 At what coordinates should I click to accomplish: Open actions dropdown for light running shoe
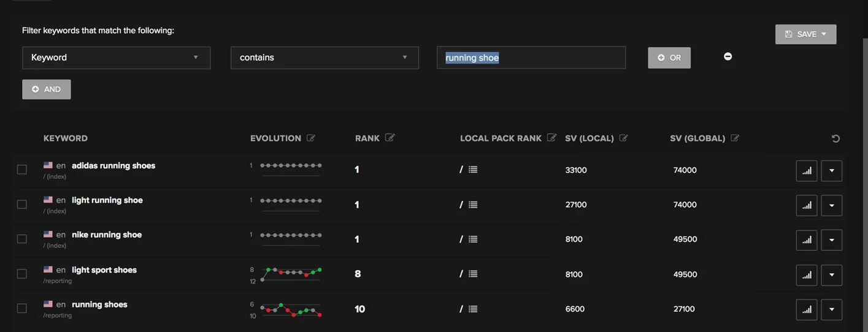click(831, 205)
